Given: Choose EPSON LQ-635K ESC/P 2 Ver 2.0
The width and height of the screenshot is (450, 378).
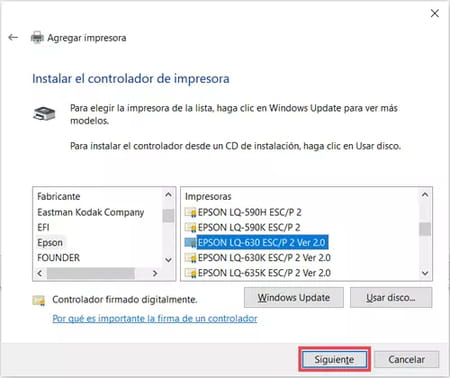Looking at the screenshot, I should 264,273.
